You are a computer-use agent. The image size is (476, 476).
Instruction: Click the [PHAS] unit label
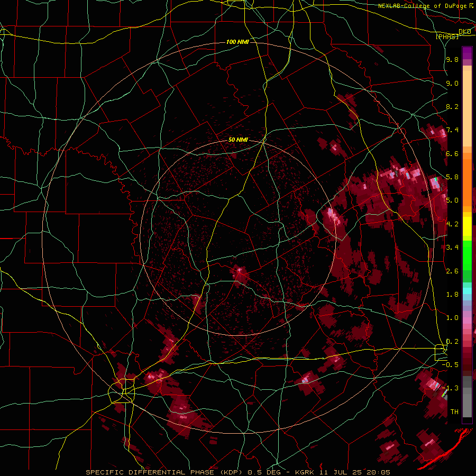point(447,36)
